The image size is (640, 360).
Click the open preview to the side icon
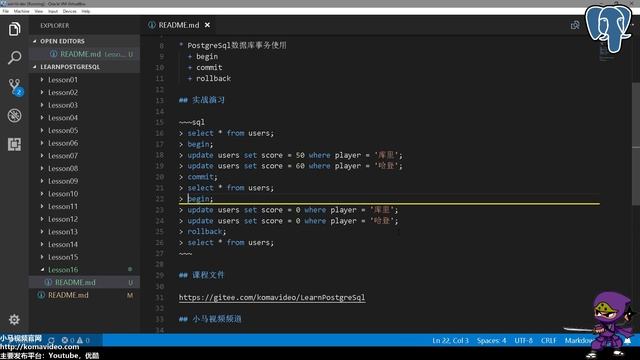pos(575,25)
